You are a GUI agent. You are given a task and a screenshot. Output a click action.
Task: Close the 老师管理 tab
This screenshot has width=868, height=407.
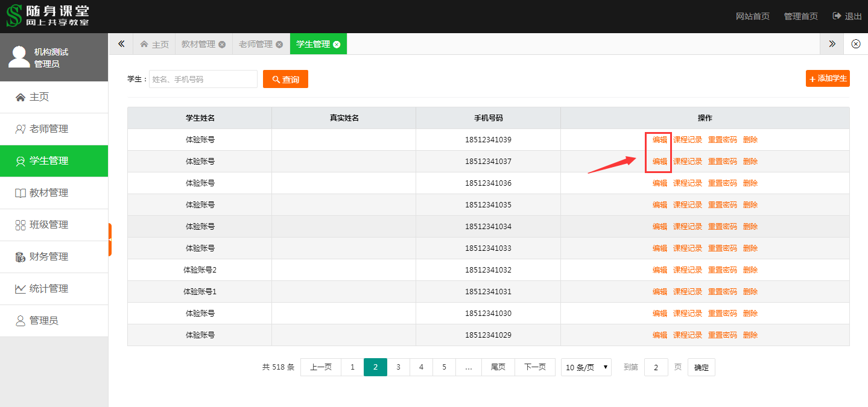(279, 45)
